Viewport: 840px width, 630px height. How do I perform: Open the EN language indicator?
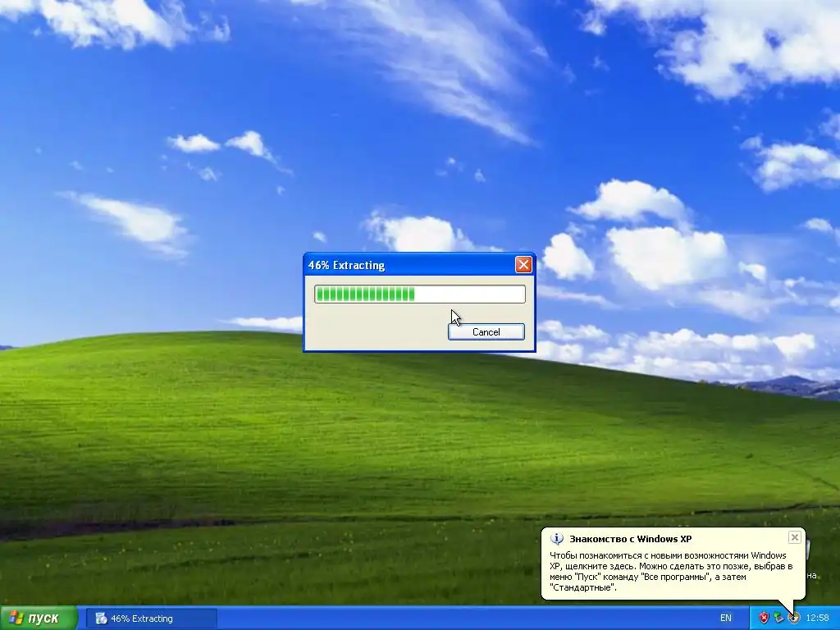pos(725,619)
